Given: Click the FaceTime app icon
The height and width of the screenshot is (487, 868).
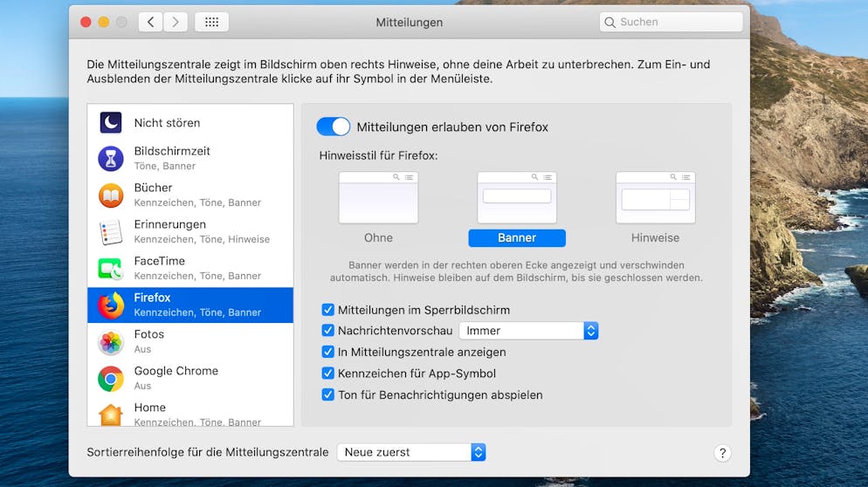Looking at the screenshot, I should click(111, 269).
